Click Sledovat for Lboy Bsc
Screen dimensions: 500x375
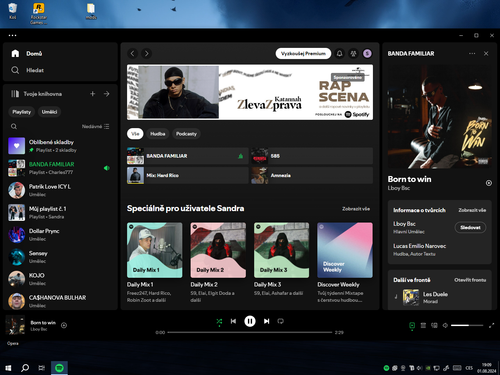click(470, 228)
